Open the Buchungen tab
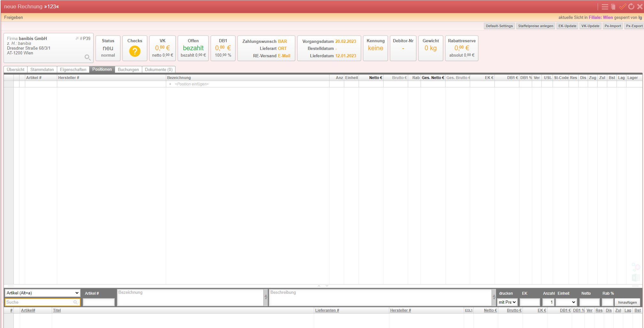This screenshot has width=644, height=328. [128, 69]
